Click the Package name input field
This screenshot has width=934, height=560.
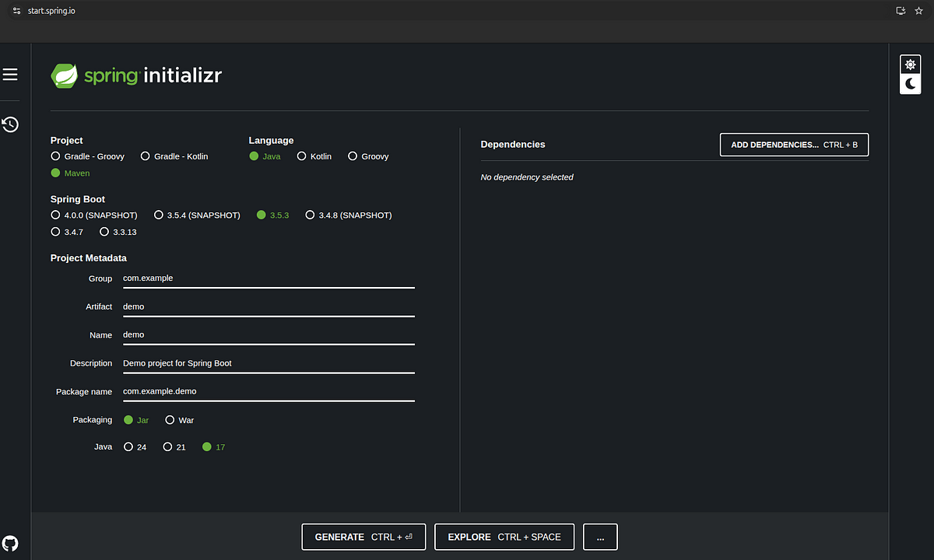pyautogui.click(x=269, y=391)
